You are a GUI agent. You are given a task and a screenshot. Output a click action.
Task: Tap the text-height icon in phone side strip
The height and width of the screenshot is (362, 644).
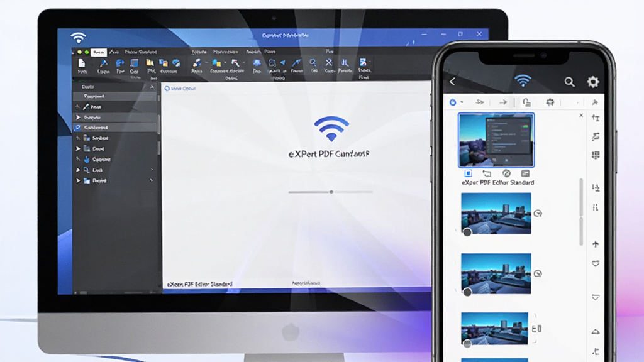(596, 118)
